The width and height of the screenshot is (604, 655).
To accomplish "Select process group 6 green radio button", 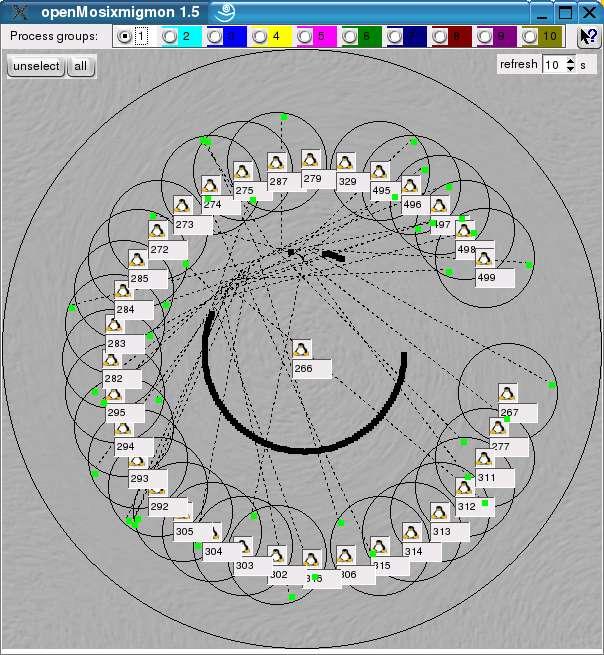I will (x=350, y=36).
